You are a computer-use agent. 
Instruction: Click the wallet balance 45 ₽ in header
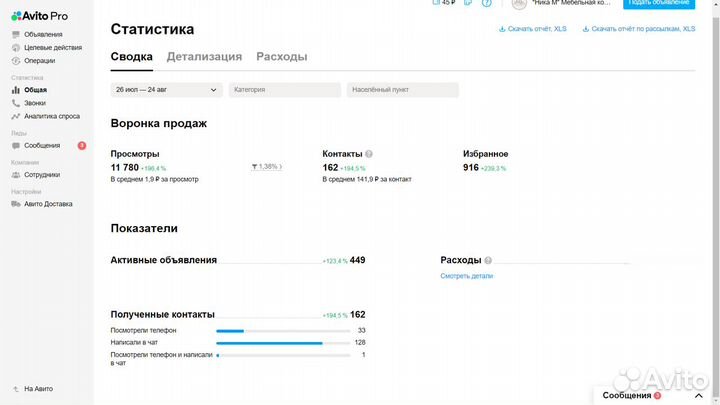coord(444,3)
